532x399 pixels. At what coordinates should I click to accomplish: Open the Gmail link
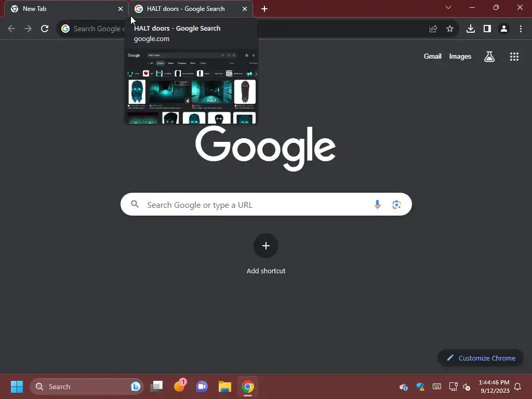(433, 56)
